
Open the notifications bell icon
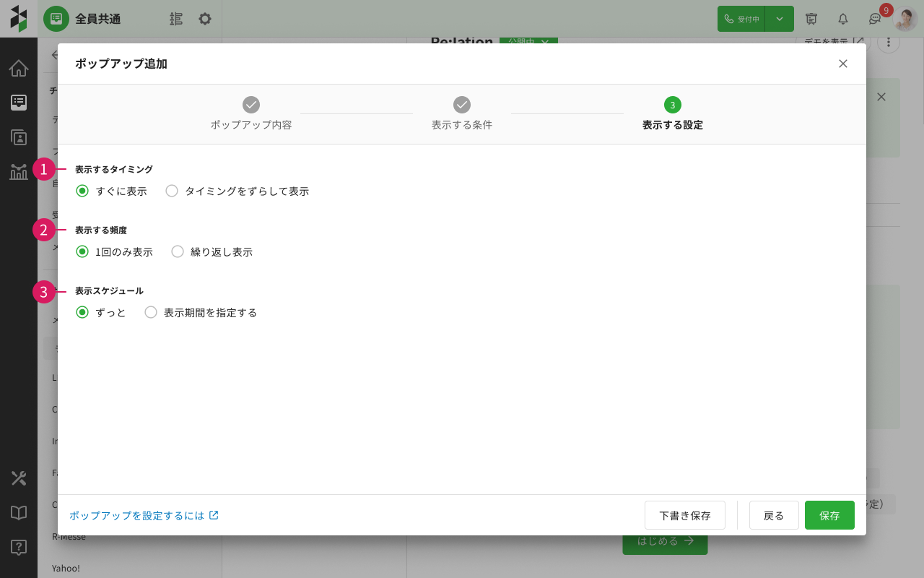point(842,19)
